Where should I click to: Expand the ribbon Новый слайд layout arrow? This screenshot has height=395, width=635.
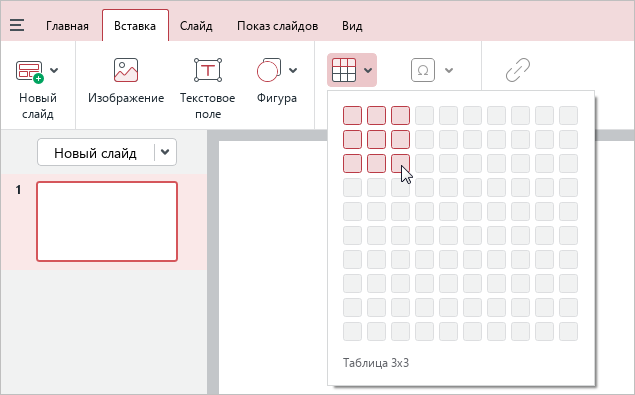pyautogui.click(x=54, y=70)
